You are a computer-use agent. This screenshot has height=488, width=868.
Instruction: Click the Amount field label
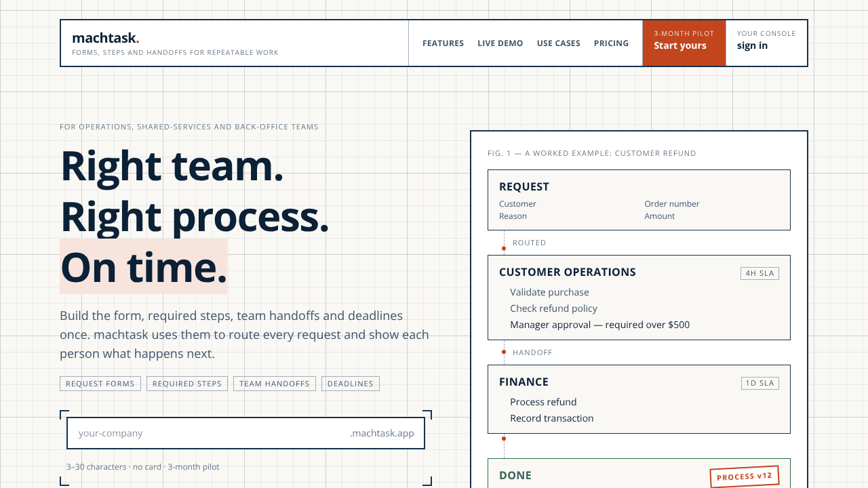click(x=660, y=216)
